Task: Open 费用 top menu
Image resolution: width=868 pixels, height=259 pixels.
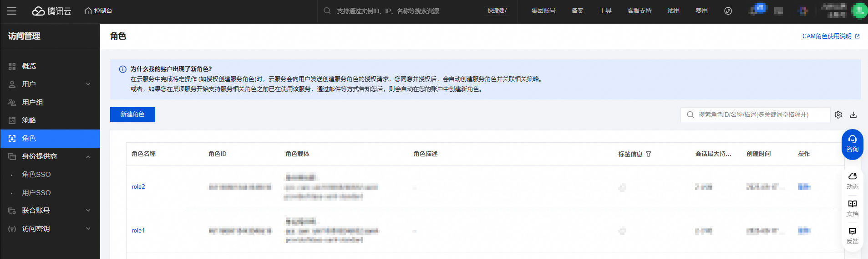Action: (x=701, y=10)
